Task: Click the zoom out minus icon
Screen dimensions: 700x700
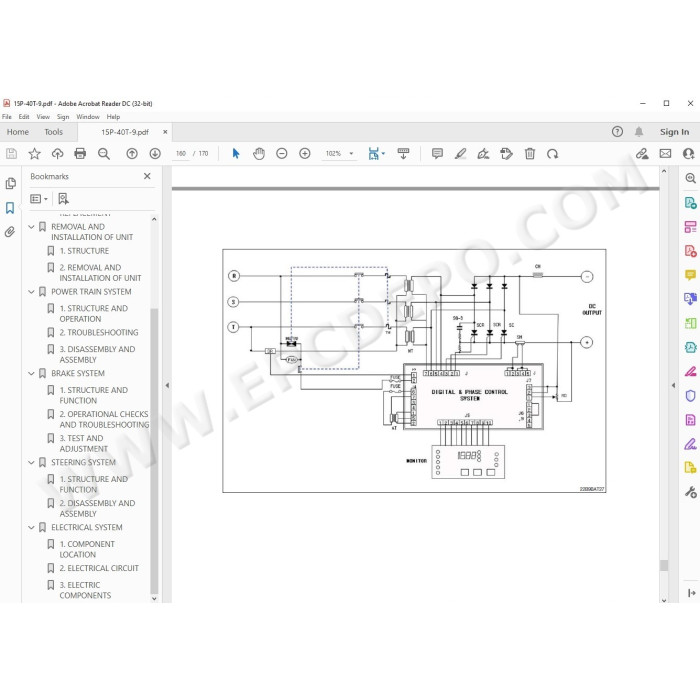Action: click(x=282, y=154)
